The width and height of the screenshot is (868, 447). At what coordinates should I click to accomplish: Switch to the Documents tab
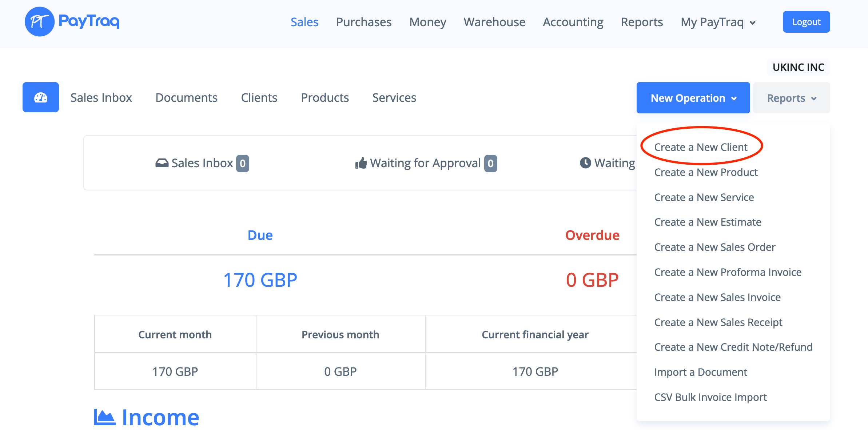(x=187, y=97)
